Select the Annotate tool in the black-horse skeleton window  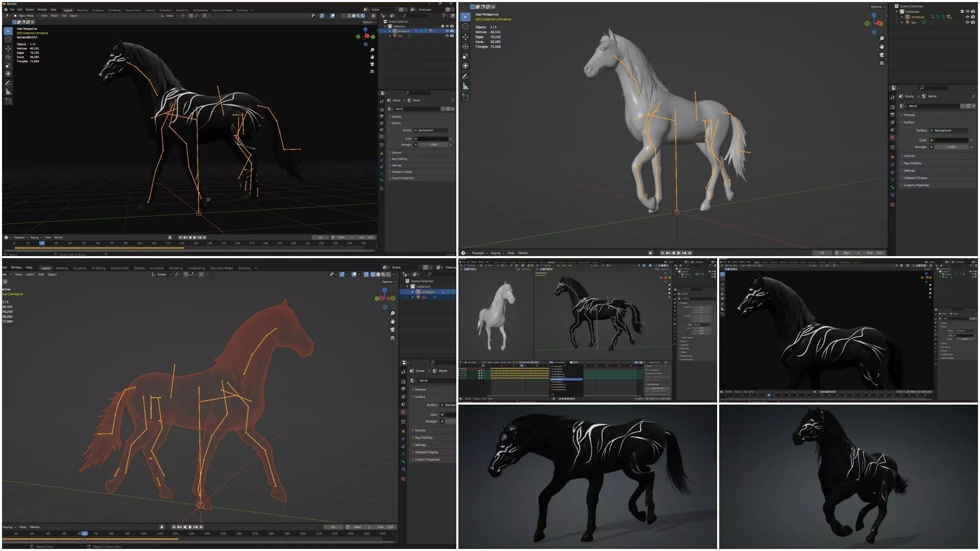8,83
